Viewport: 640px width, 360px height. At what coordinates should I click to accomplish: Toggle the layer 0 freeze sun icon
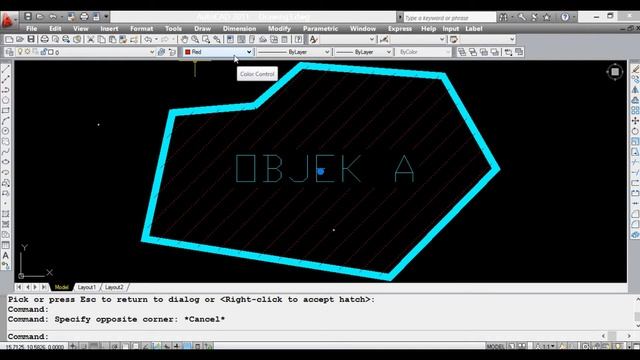pyautogui.click(x=27, y=52)
